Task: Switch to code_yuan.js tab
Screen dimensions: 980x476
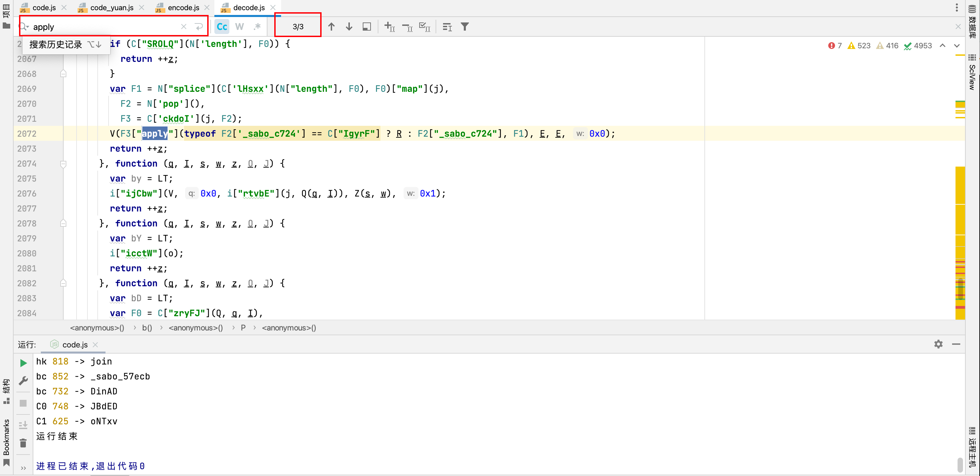Action: (112, 7)
